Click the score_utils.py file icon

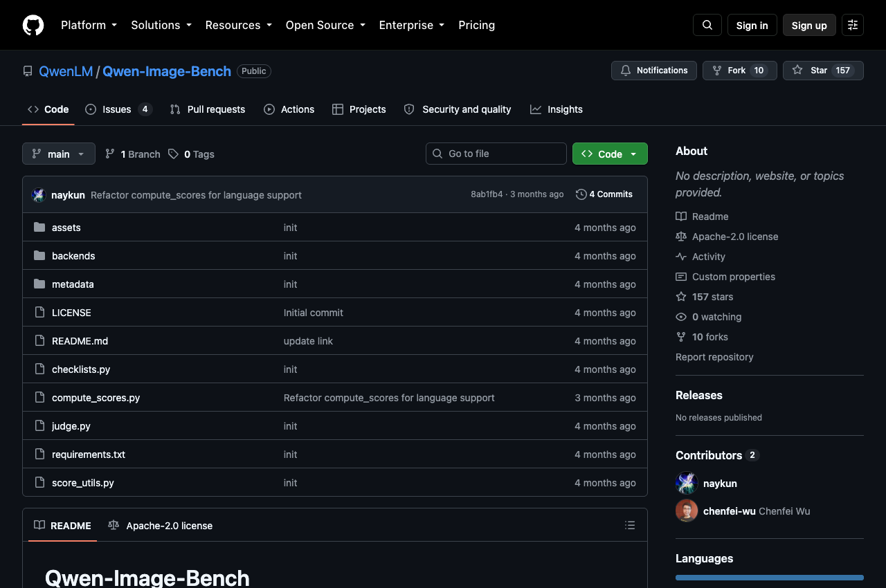(x=39, y=483)
